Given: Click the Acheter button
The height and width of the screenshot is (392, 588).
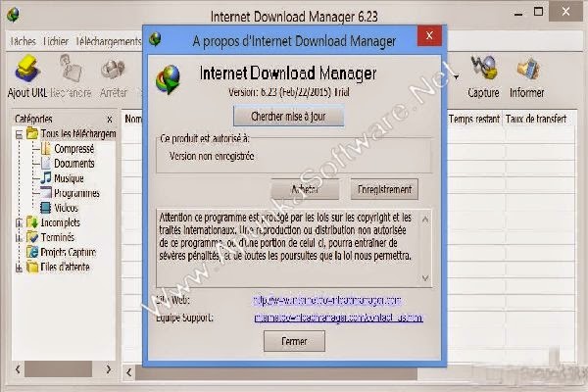Looking at the screenshot, I should point(305,189).
